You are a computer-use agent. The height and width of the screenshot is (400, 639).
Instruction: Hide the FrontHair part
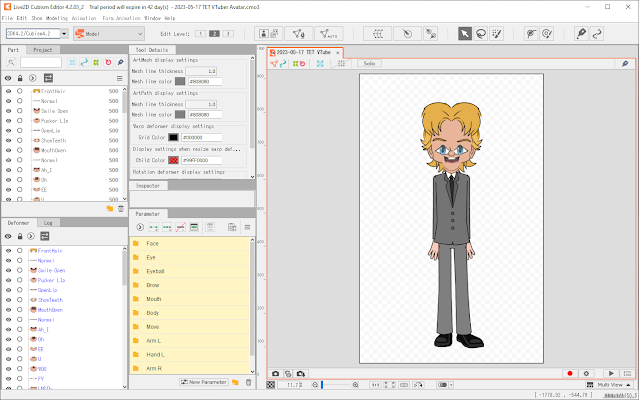click(8, 91)
